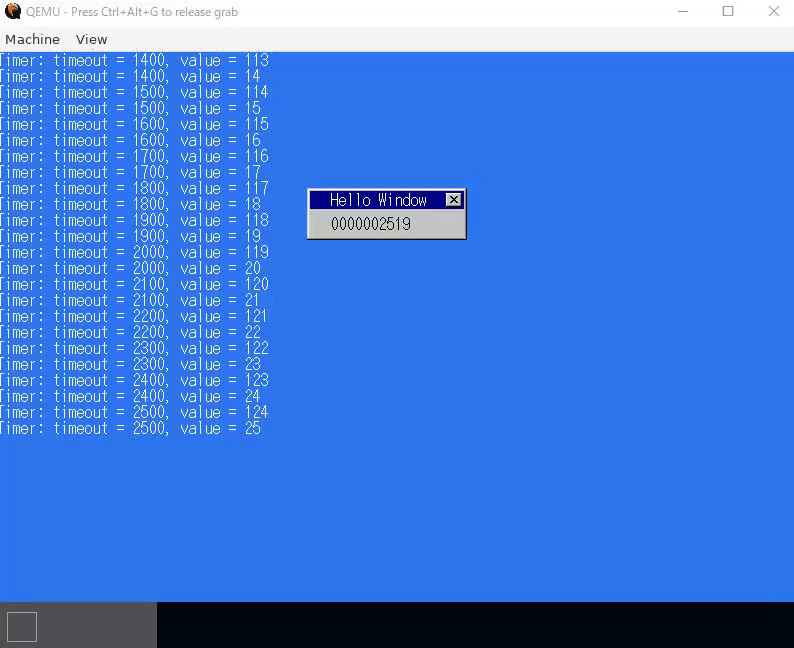Click the line with value = 121
794x648 pixels.
tap(134, 317)
